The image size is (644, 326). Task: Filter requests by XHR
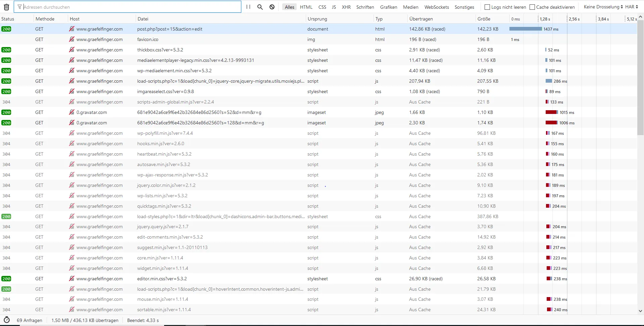point(346,7)
